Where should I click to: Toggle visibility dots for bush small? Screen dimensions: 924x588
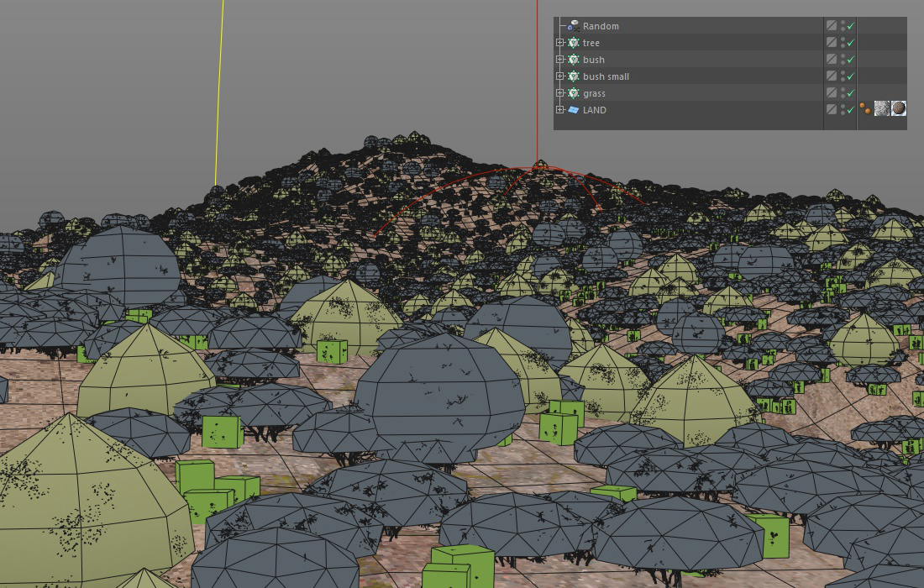[x=843, y=76]
